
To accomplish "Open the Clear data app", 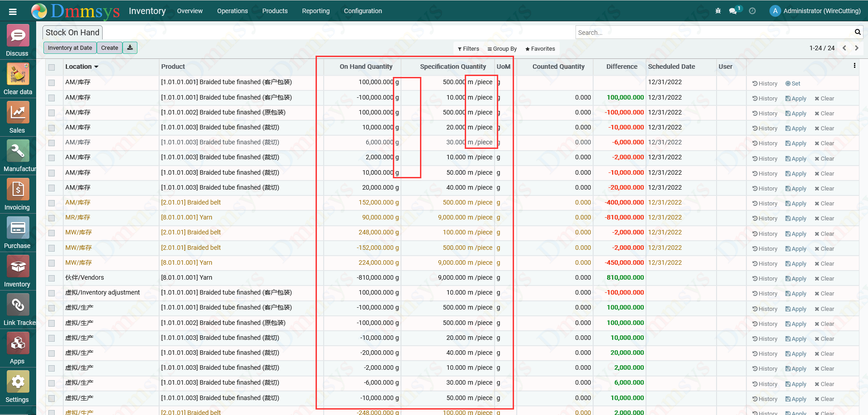I will coord(18,79).
